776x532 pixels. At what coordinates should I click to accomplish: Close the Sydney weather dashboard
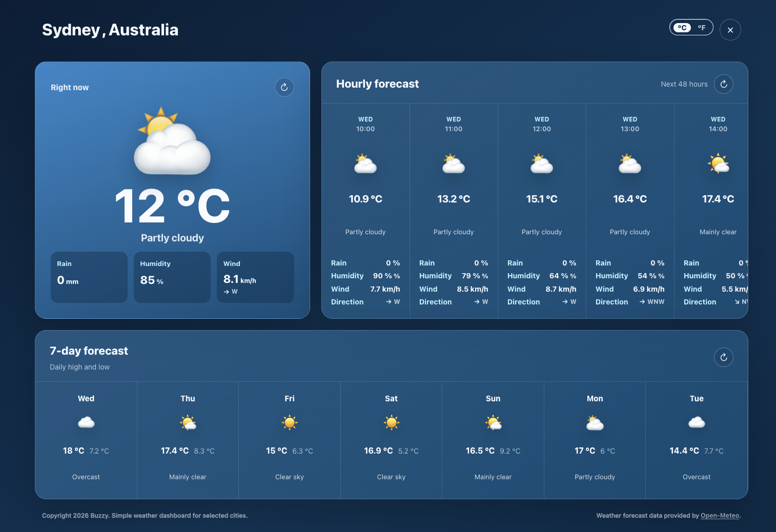click(730, 30)
